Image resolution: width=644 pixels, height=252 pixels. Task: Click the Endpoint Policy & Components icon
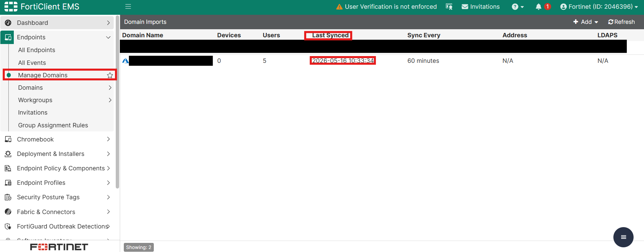pyautogui.click(x=8, y=168)
